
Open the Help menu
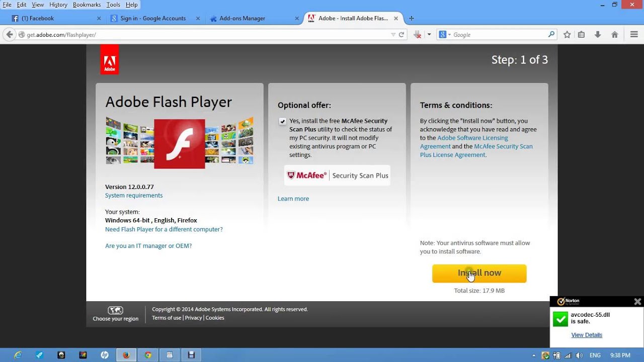131,5
